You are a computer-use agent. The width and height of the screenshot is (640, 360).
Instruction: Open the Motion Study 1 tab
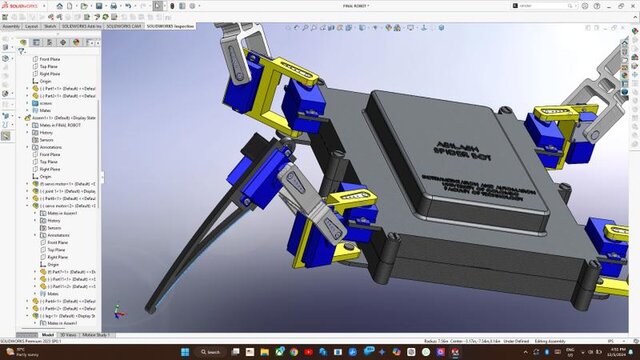[x=96, y=335]
